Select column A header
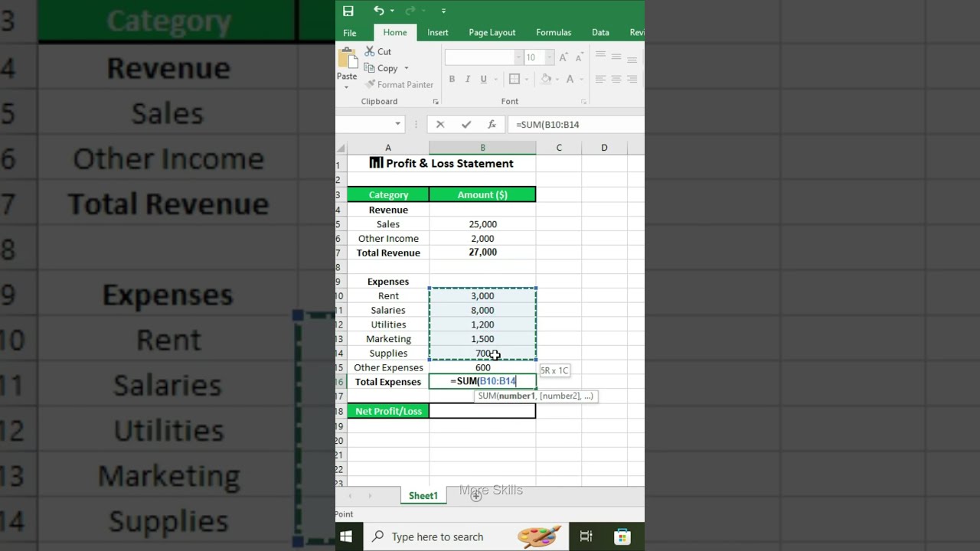980x551 pixels. coord(388,148)
